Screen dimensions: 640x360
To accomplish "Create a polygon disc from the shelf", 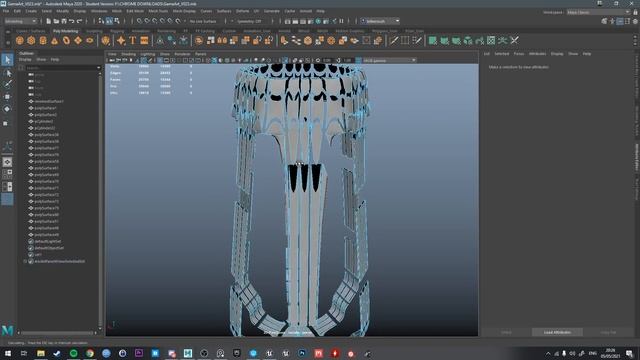I will pos(90,40).
